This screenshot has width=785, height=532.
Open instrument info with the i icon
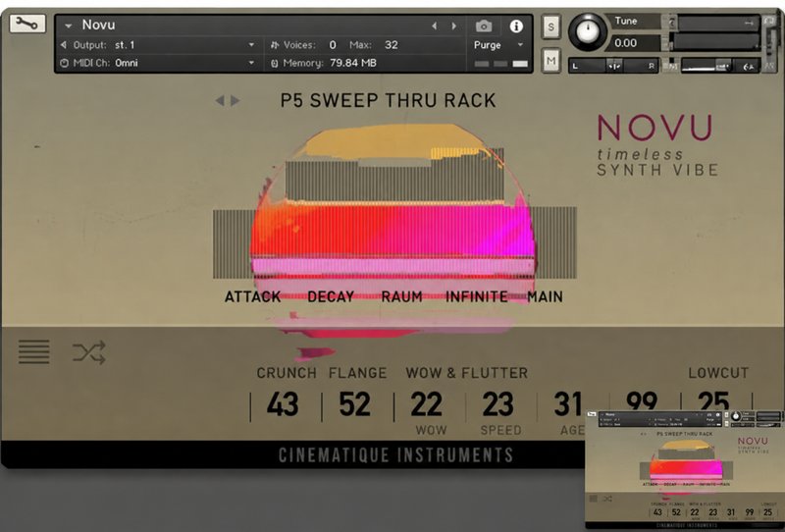coord(516,27)
